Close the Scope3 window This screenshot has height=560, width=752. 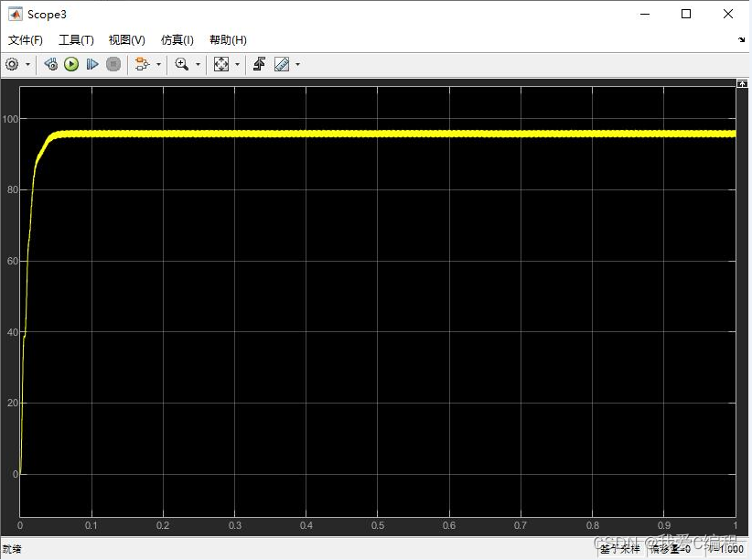point(728,15)
